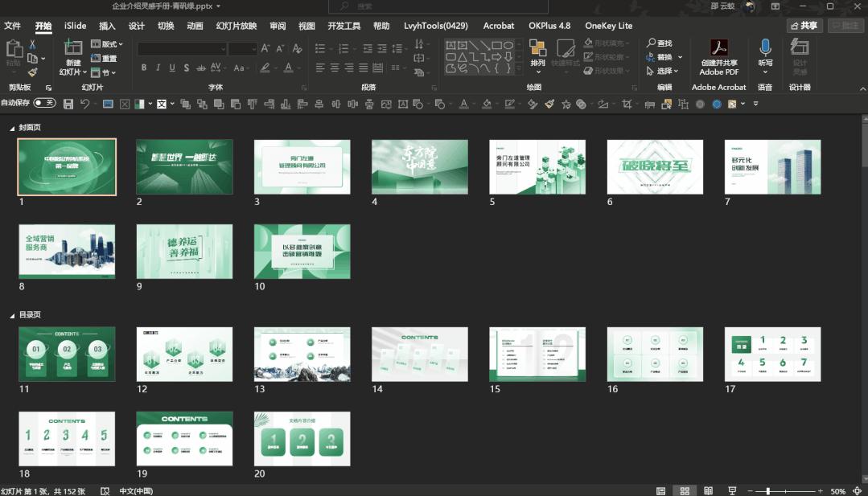Open the iSlide ribbon tab

click(75, 26)
